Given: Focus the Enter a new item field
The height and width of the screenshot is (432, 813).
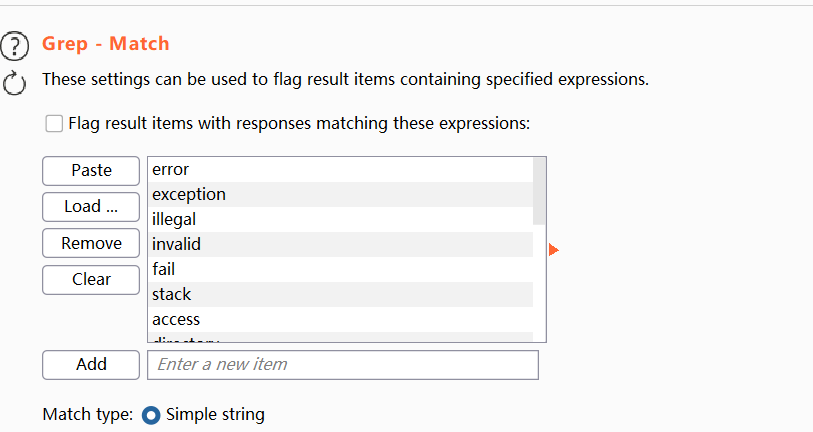Looking at the screenshot, I should point(342,365).
